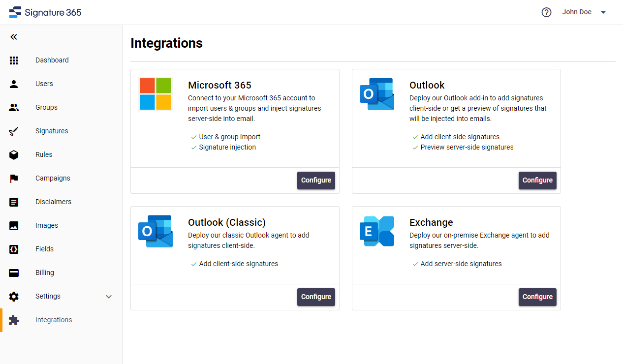Select Fields in the sidebar

44,249
